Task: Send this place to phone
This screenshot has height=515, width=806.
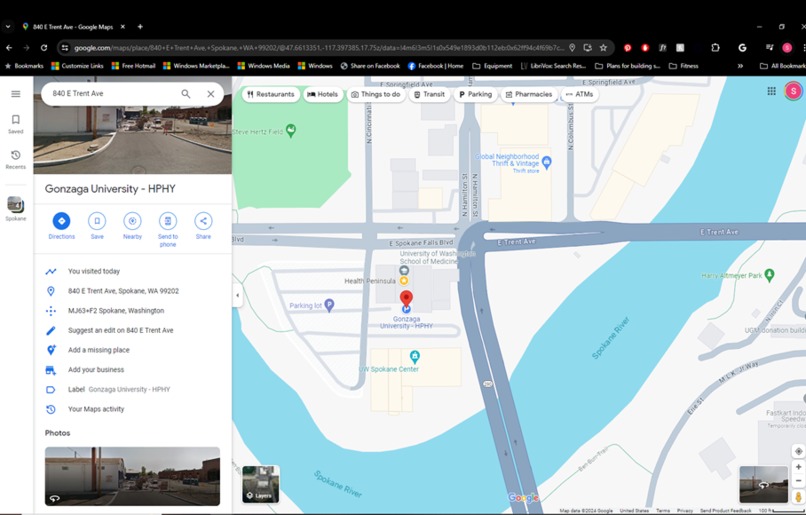Action: pyautogui.click(x=168, y=230)
